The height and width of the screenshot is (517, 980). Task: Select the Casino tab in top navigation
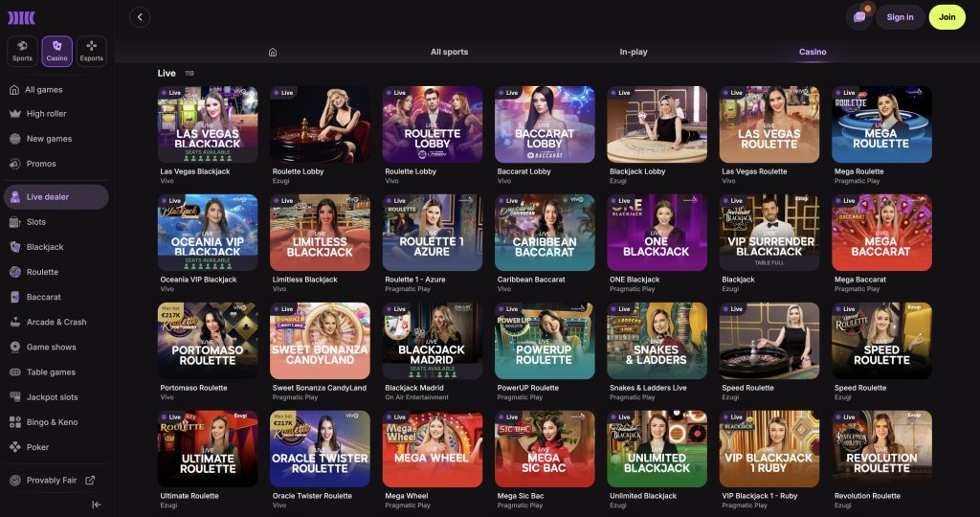pyautogui.click(x=813, y=52)
